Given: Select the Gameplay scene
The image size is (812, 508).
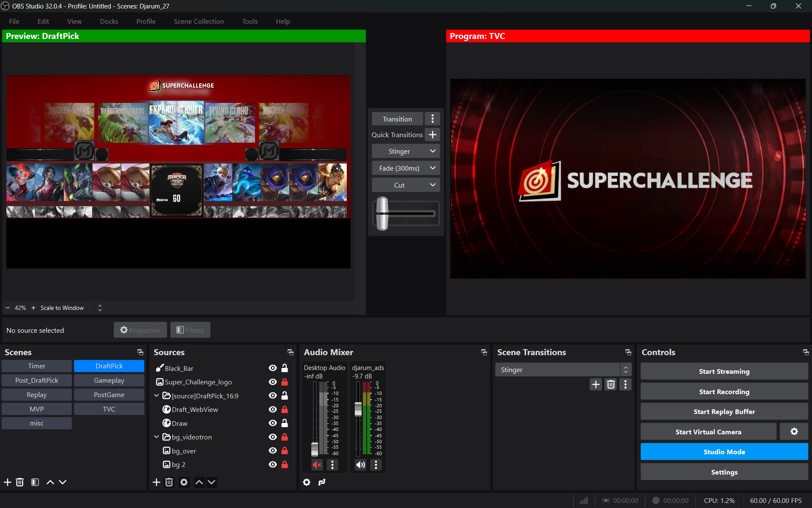Looking at the screenshot, I should (109, 380).
